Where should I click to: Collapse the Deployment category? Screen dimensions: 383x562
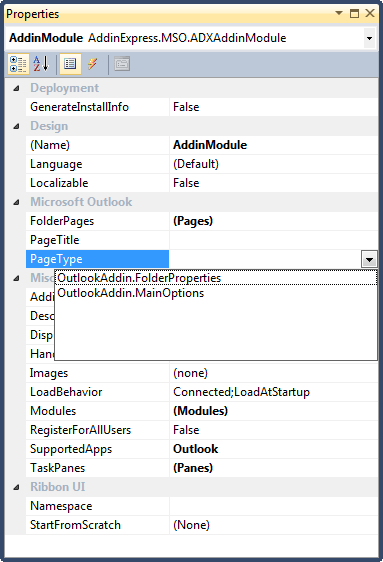click(x=16, y=88)
